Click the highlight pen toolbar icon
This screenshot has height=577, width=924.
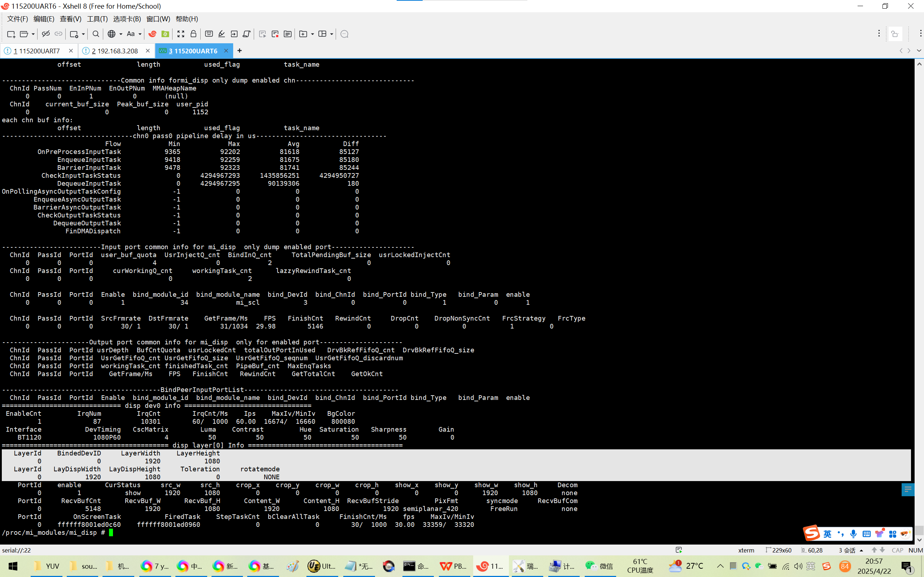click(222, 34)
